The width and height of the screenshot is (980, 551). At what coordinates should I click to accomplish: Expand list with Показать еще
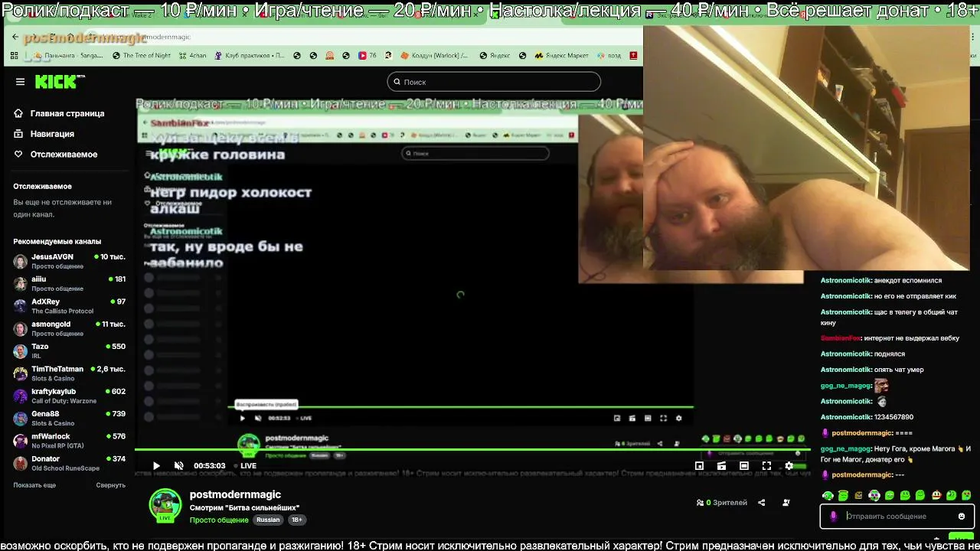coord(34,485)
